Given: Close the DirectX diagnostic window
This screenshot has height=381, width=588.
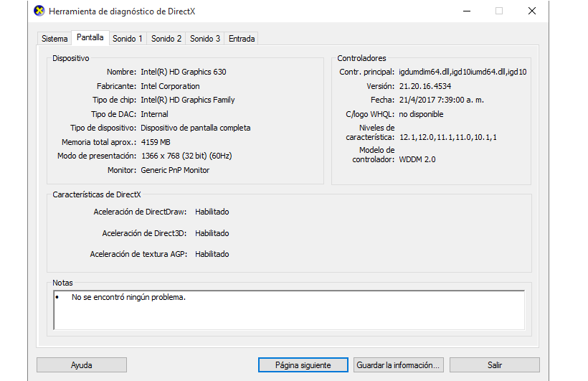Looking at the screenshot, I should pos(532,11).
